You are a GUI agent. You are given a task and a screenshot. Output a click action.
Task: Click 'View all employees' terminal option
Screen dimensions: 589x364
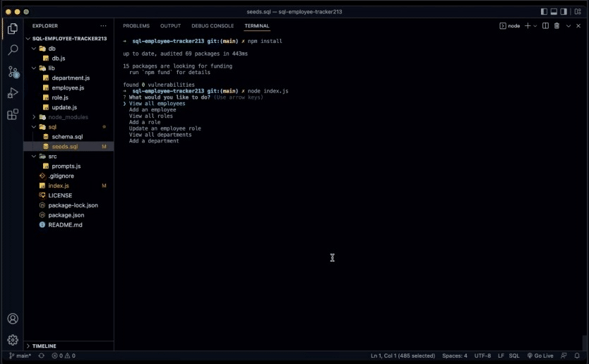157,104
